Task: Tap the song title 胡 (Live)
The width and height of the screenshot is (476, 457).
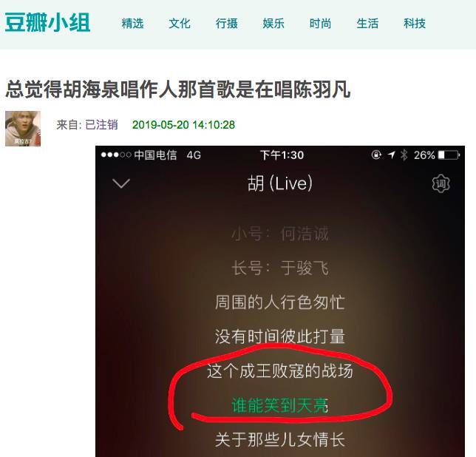Action: 280,183
